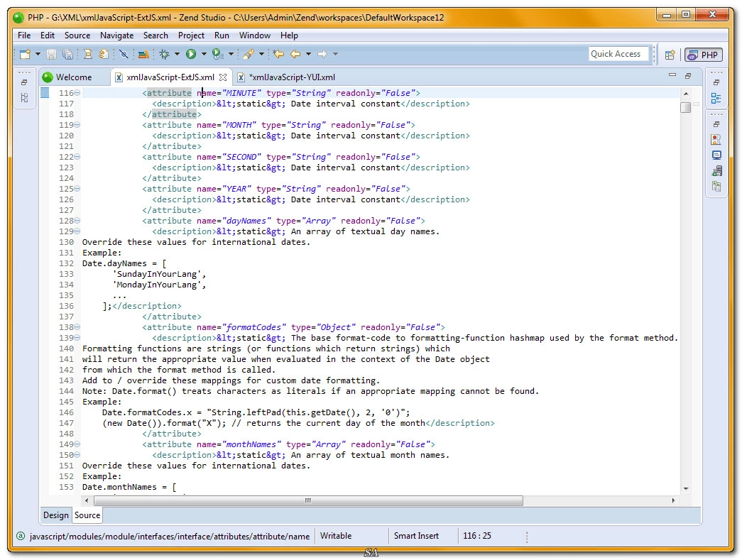Open the Run External Tools dropdown arrow
Image resolution: width=742 pixels, height=560 pixels.
[231, 55]
